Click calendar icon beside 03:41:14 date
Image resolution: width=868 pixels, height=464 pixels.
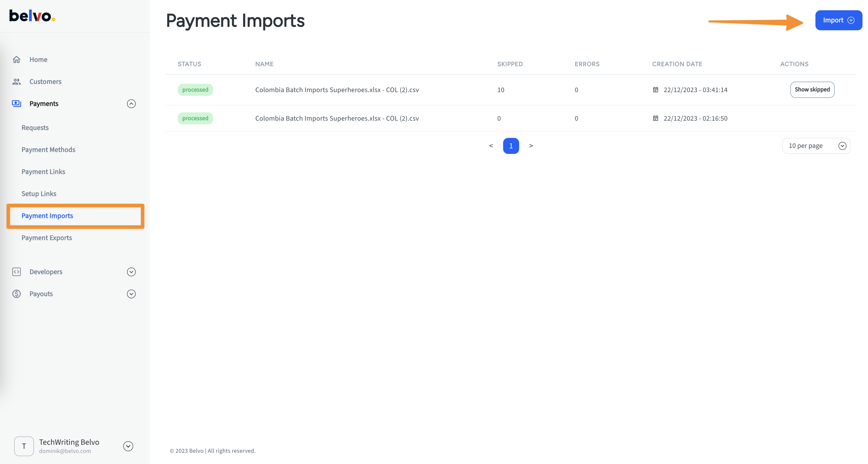coord(655,90)
